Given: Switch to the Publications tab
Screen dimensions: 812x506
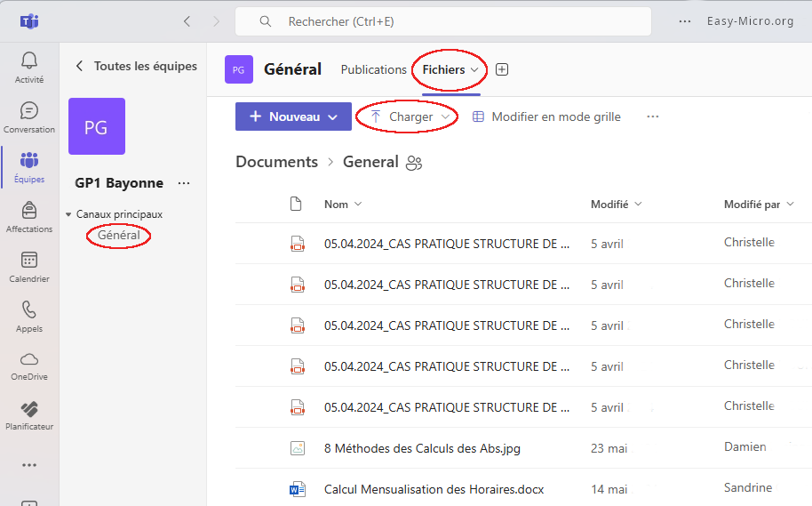Looking at the screenshot, I should click(x=373, y=69).
